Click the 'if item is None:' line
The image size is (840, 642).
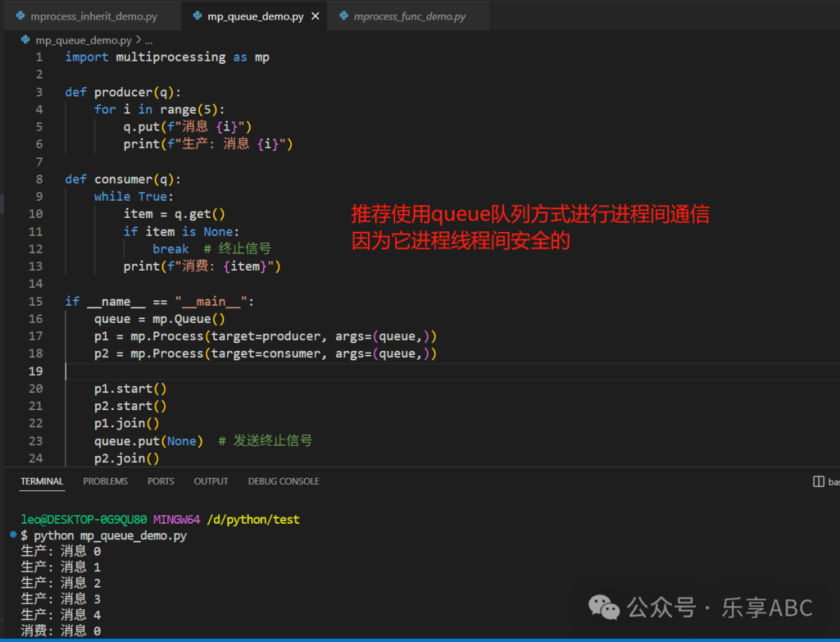(181, 231)
